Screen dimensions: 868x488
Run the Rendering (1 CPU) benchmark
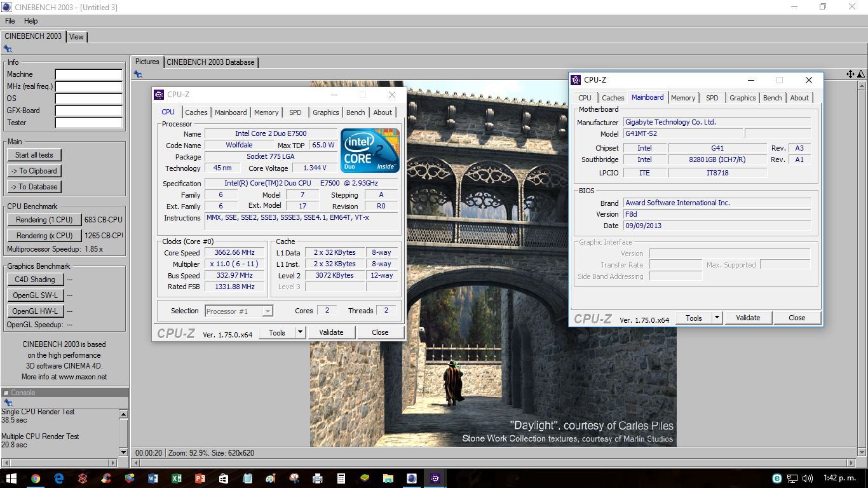(x=44, y=220)
